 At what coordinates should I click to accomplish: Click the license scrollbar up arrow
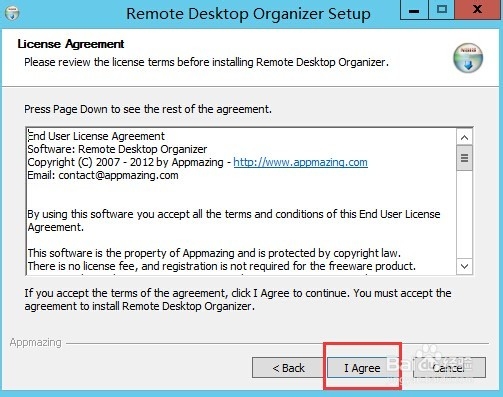point(464,137)
